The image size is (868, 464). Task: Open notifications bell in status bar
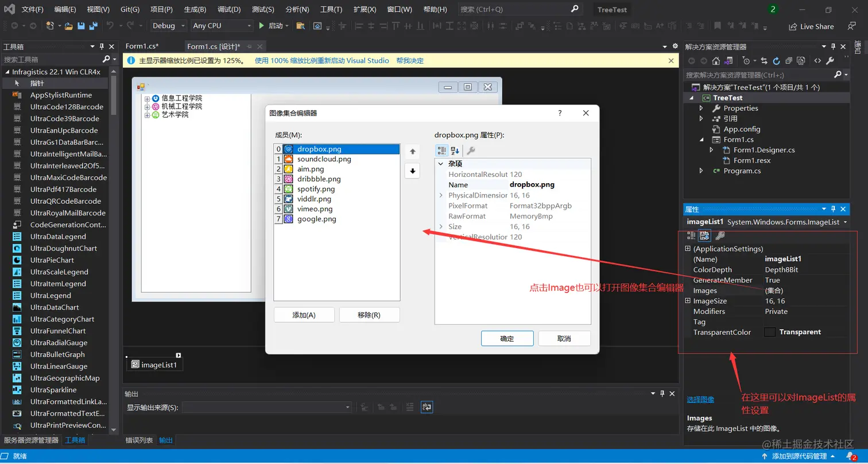[851, 456]
